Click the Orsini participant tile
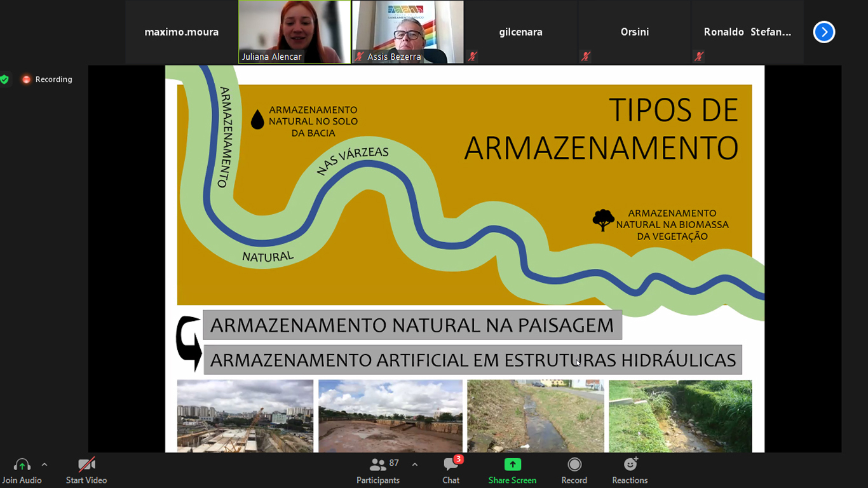 point(634,32)
